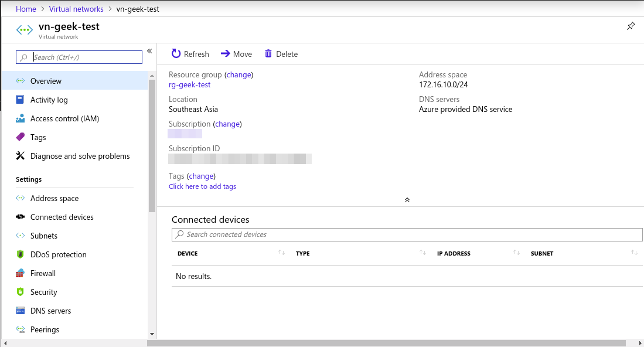
Task: Click the Move button label
Action: point(243,54)
